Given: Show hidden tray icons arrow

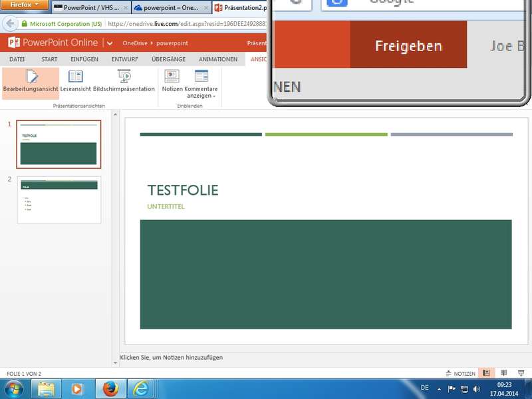Looking at the screenshot, I should (x=439, y=389).
